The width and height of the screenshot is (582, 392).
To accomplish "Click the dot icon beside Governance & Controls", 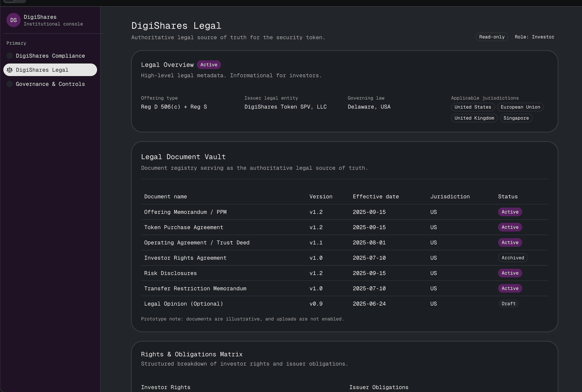I will 10,84.
